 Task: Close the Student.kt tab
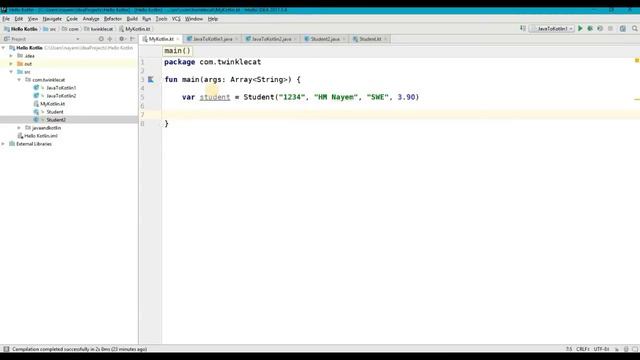click(386, 39)
